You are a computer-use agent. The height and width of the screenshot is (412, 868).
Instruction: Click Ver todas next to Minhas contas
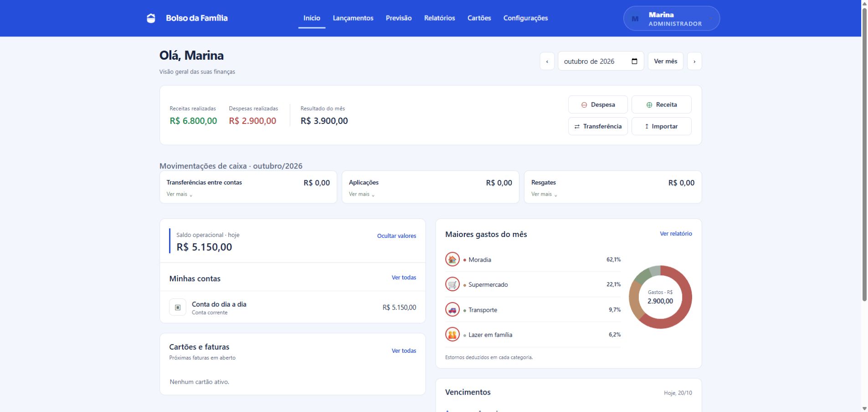tap(404, 277)
